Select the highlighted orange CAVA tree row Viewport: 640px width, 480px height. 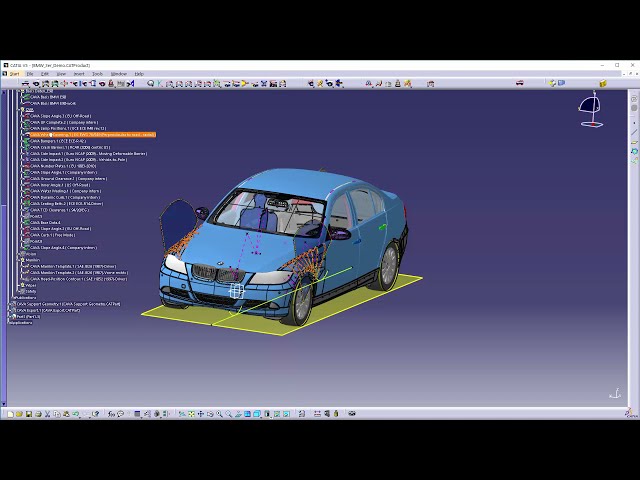tap(93, 135)
